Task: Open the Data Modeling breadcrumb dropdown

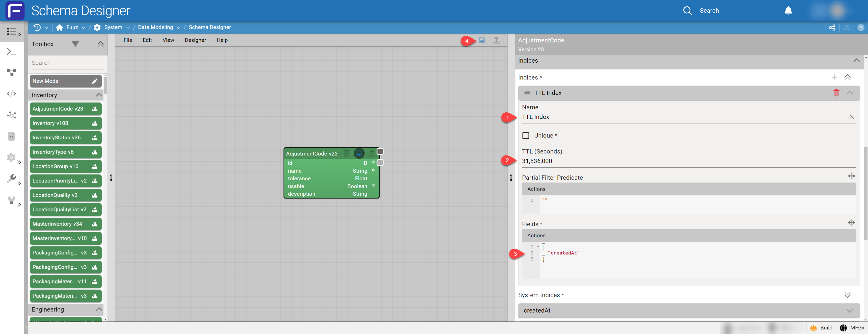Action: point(179,28)
